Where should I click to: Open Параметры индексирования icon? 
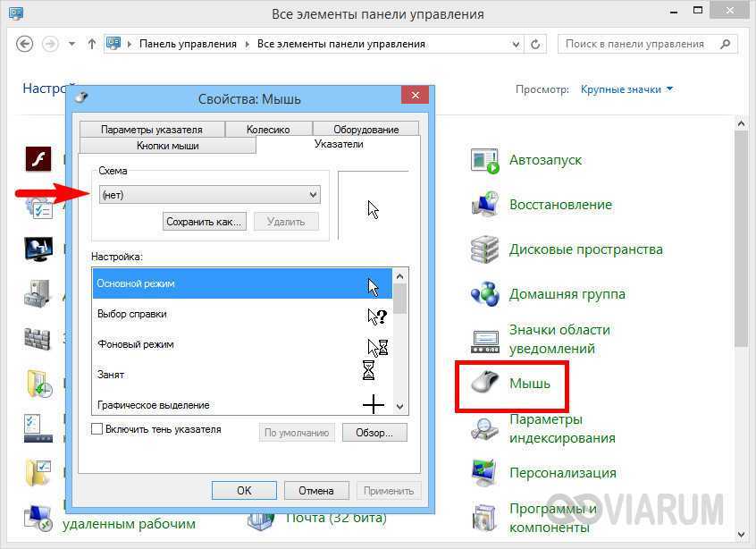pyautogui.click(x=485, y=428)
